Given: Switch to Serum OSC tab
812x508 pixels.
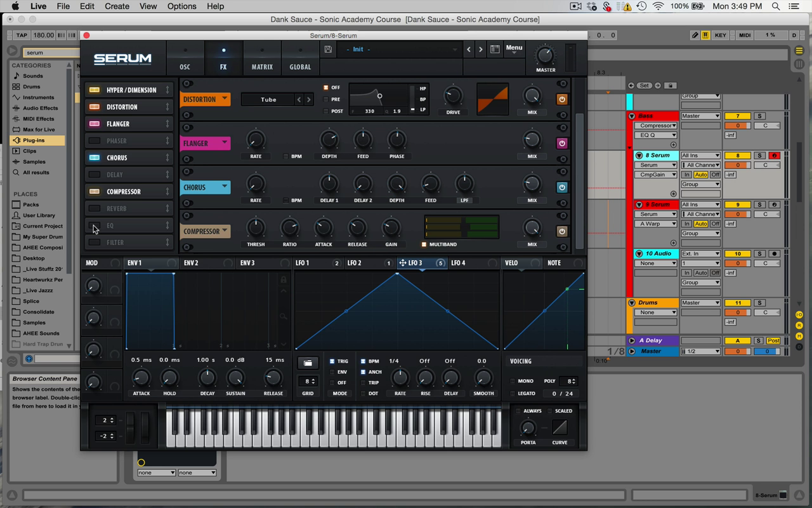Looking at the screenshot, I should tap(185, 59).
